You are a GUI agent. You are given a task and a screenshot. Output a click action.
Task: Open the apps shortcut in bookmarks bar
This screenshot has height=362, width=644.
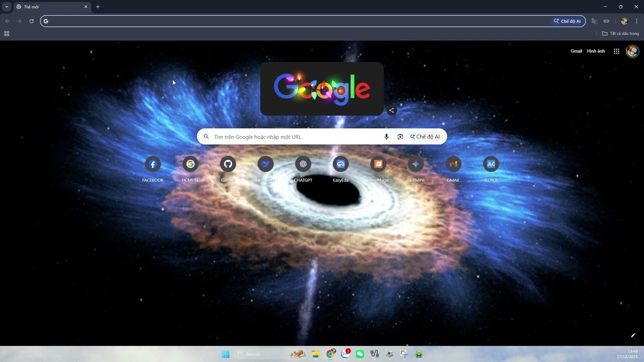pyautogui.click(x=7, y=34)
